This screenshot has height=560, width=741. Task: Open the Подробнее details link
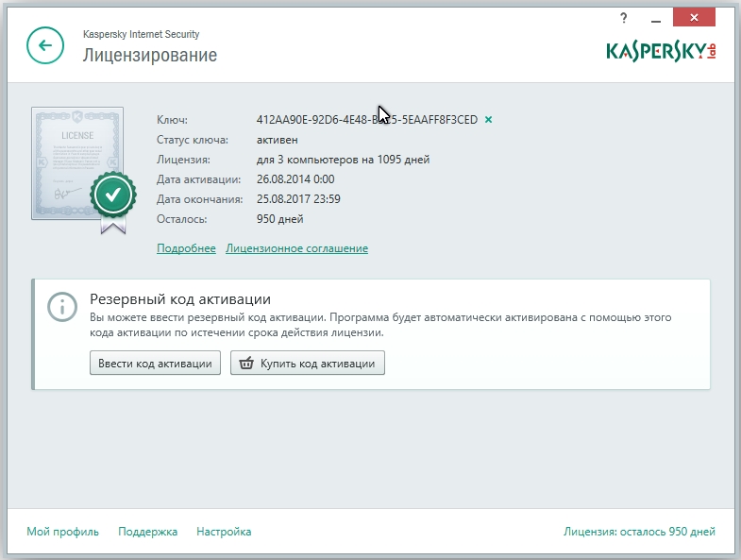point(186,248)
